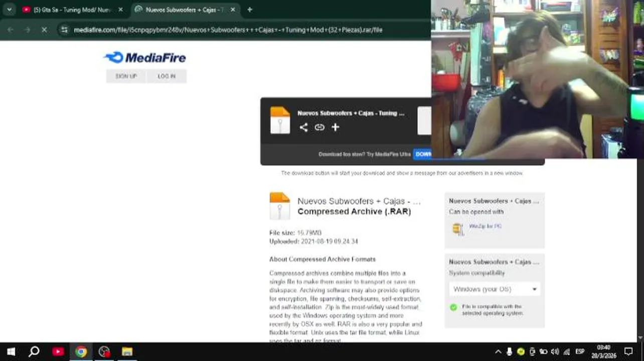
Task: Click the Nuevos Subwoofers title in dark bar
Action: click(x=351, y=113)
